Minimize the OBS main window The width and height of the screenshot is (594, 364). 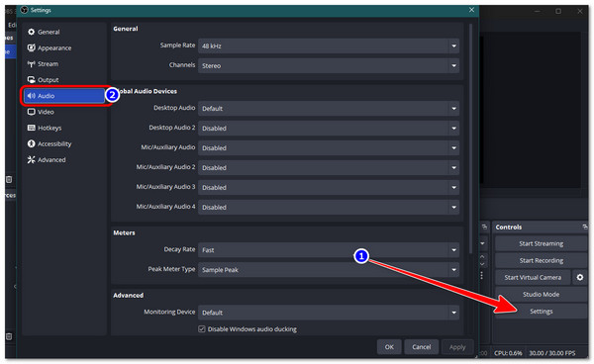537,11
